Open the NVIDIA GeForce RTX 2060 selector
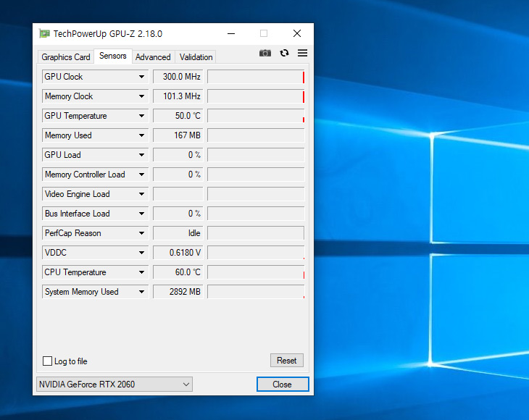Image resolution: width=529 pixels, height=420 pixels. point(114,385)
